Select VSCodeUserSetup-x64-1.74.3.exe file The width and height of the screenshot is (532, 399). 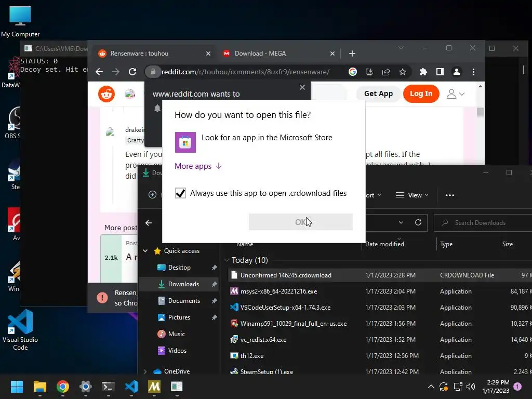380,308
